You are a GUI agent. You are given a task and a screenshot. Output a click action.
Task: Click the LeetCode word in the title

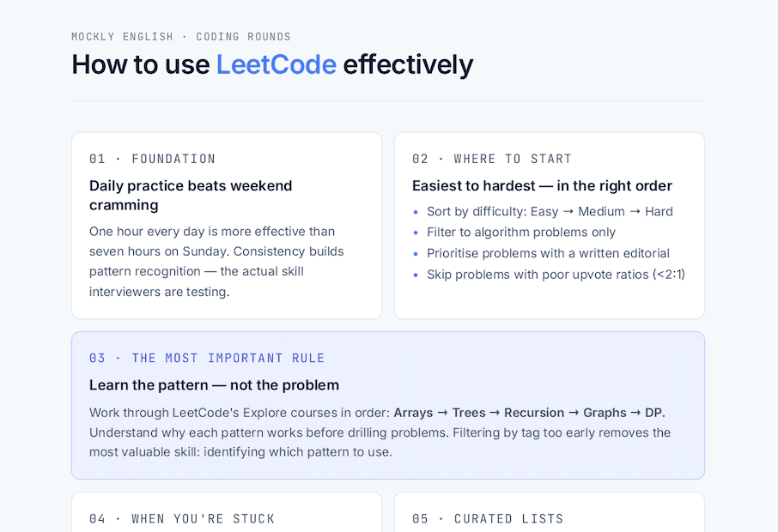coord(277,64)
